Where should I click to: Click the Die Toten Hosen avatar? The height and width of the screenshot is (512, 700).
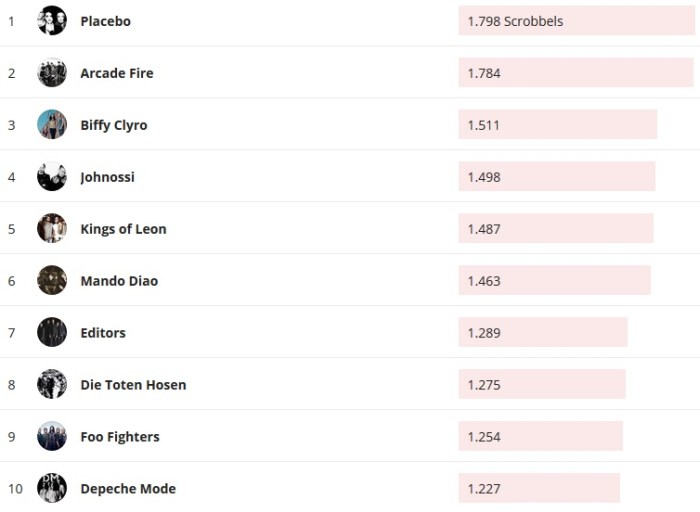tap(52, 385)
